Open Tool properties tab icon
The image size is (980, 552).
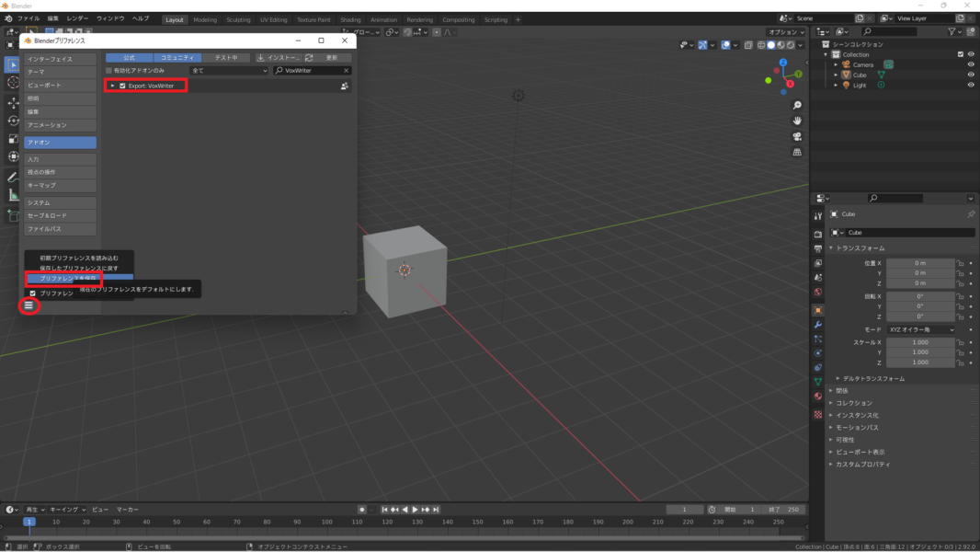pos(817,216)
